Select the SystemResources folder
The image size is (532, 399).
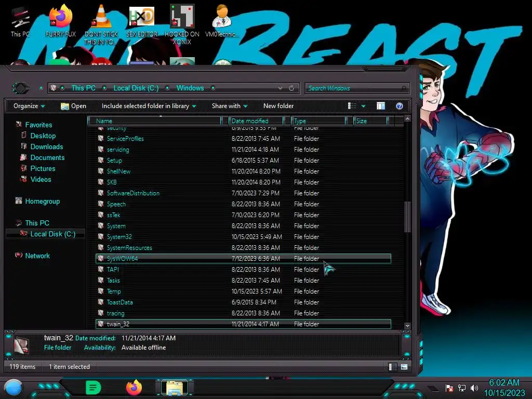(244, 248)
